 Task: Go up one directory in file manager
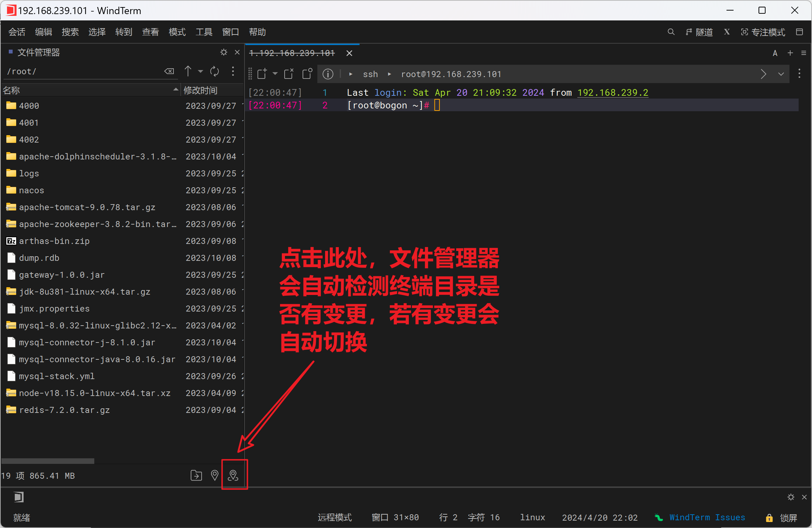click(x=188, y=71)
